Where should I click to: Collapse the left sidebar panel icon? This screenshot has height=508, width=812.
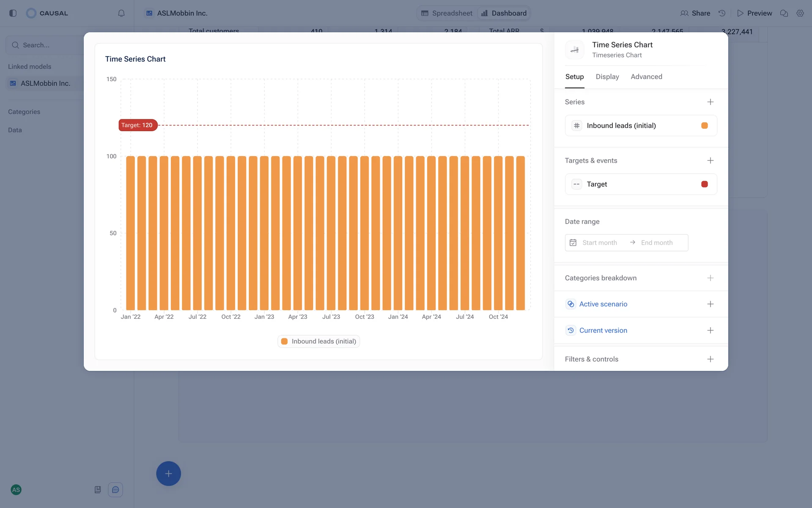[x=13, y=13]
